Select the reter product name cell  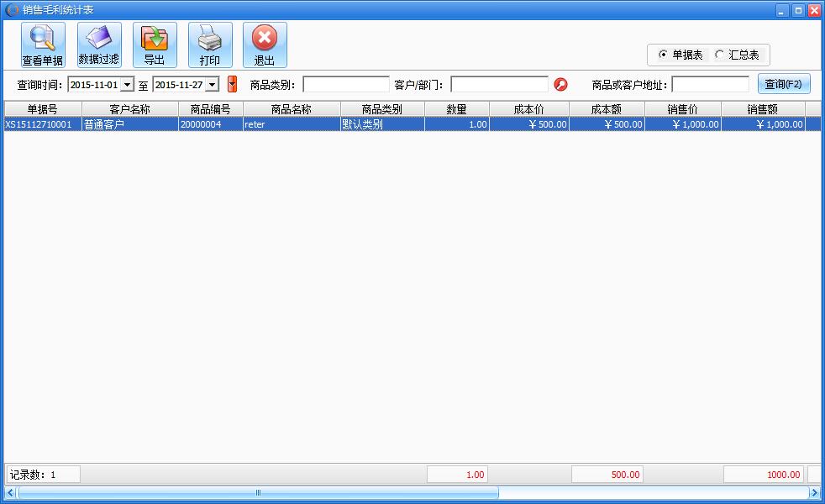coord(292,124)
